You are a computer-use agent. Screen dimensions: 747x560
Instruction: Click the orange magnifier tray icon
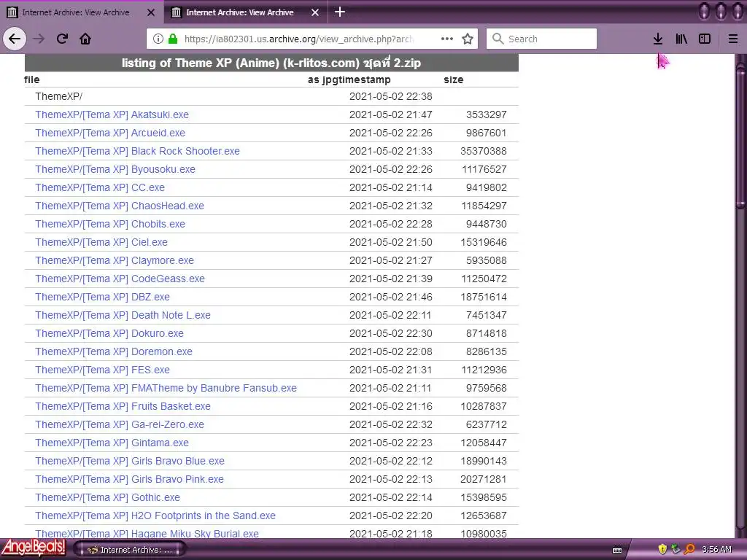pos(689,550)
